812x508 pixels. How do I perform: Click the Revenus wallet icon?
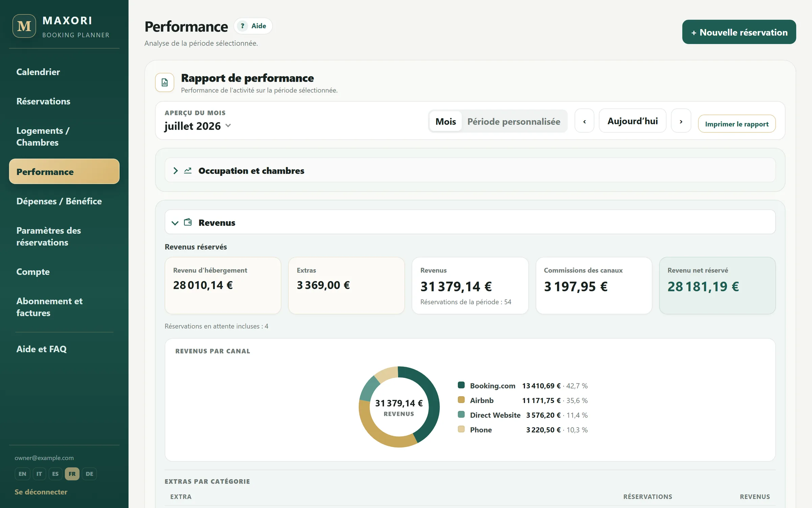click(x=188, y=223)
